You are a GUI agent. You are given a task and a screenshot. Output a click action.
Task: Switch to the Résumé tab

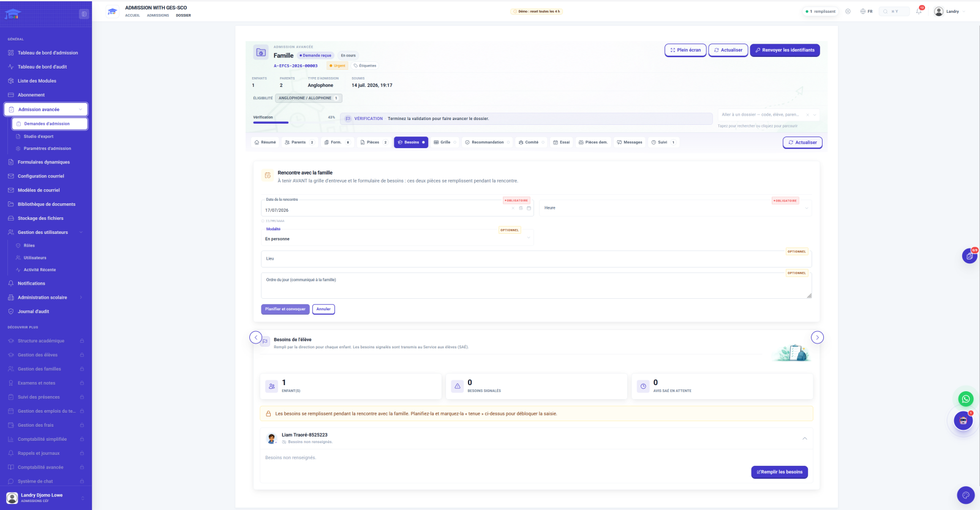coord(265,142)
